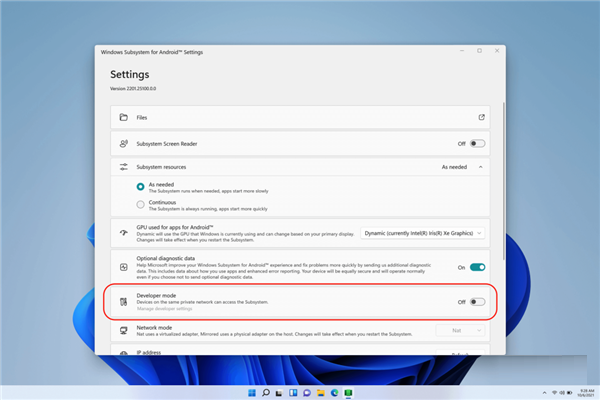Open the Network mode Nat dropdown
The width and height of the screenshot is (600, 400).
pyautogui.click(x=460, y=330)
